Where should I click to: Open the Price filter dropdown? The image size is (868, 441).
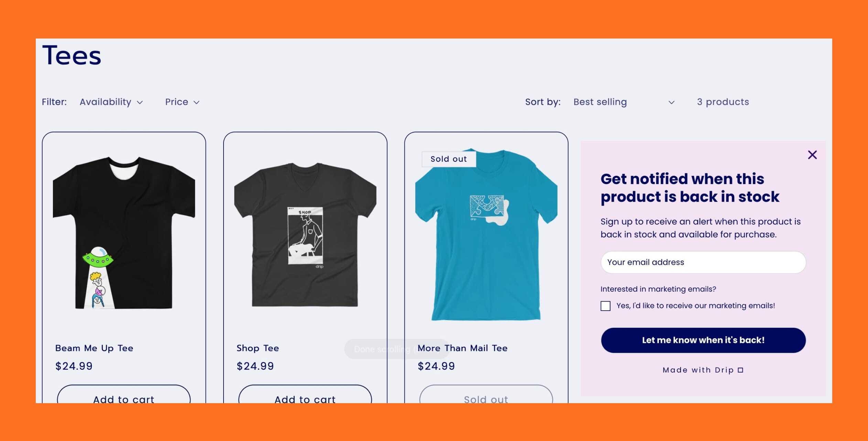(182, 102)
